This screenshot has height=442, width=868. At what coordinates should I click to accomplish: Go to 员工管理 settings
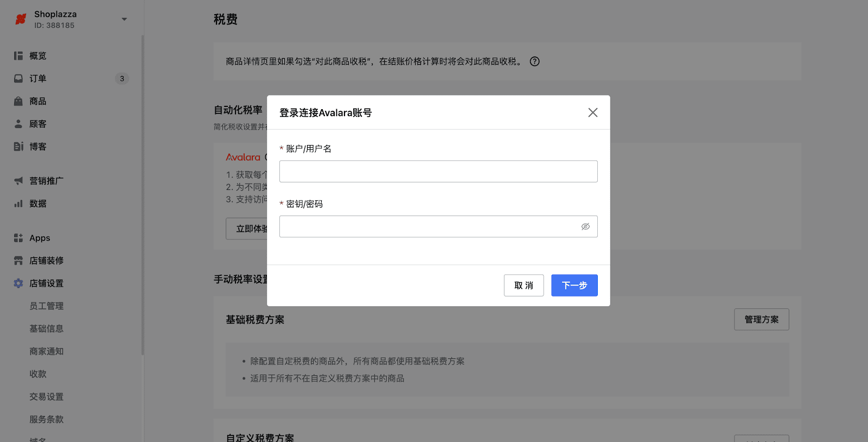coord(47,306)
